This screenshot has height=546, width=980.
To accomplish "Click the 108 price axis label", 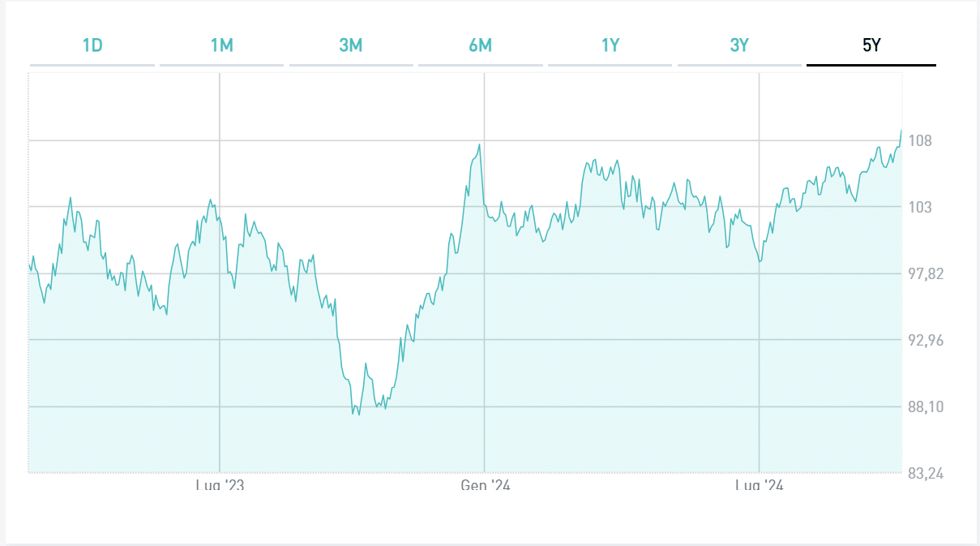I will click(x=920, y=141).
